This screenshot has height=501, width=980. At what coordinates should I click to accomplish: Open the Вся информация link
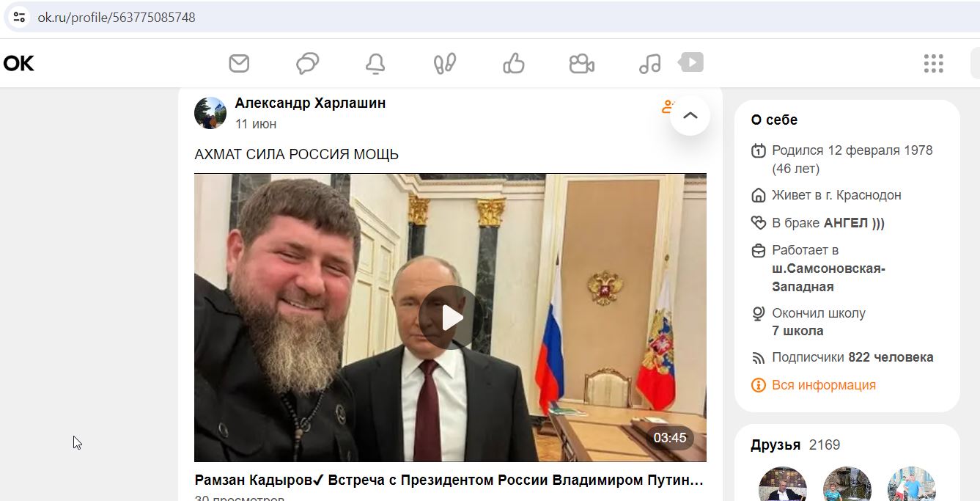point(823,385)
